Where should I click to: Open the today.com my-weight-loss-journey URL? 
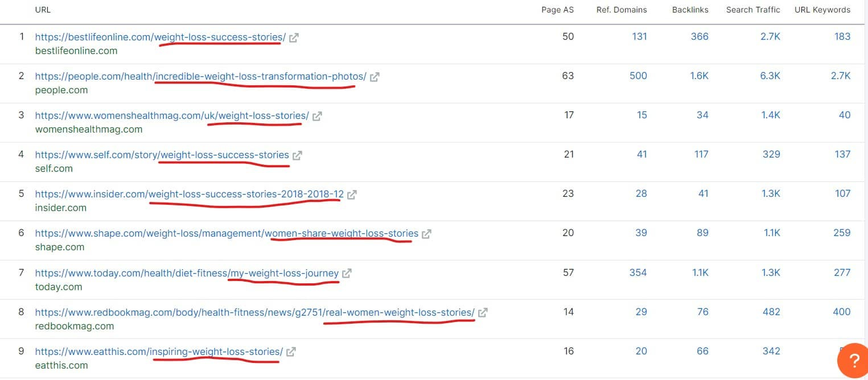point(187,273)
